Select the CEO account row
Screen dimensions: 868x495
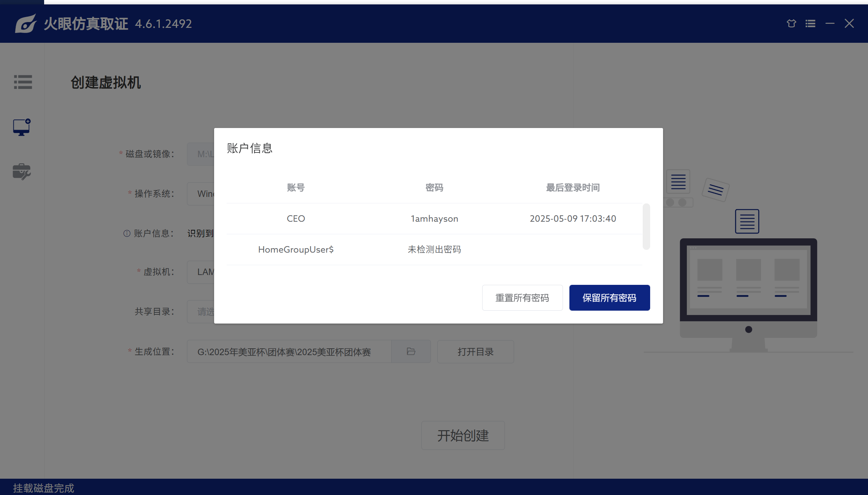tap(296, 219)
